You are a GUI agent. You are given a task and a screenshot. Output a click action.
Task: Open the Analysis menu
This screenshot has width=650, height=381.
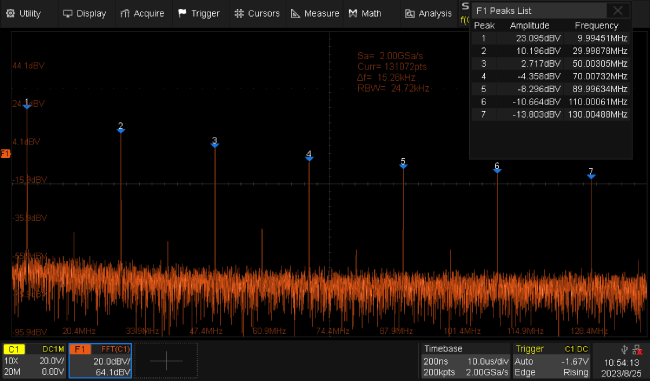point(428,14)
